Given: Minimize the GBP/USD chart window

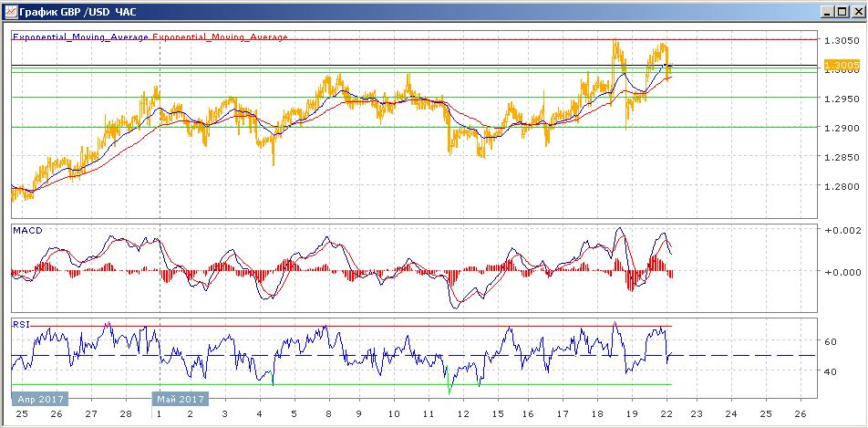Looking at the screenshot, I should (x=829, y=11).
